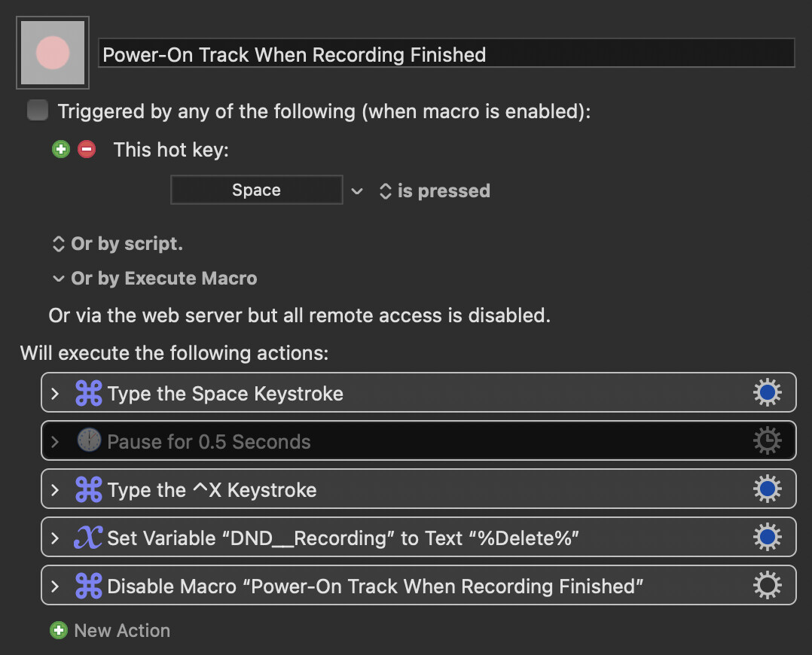The width and height of the screenshot is (812, 655).
Task: Open gear menu for Type the ^X Keystroke
Action: tap(767, 490)
